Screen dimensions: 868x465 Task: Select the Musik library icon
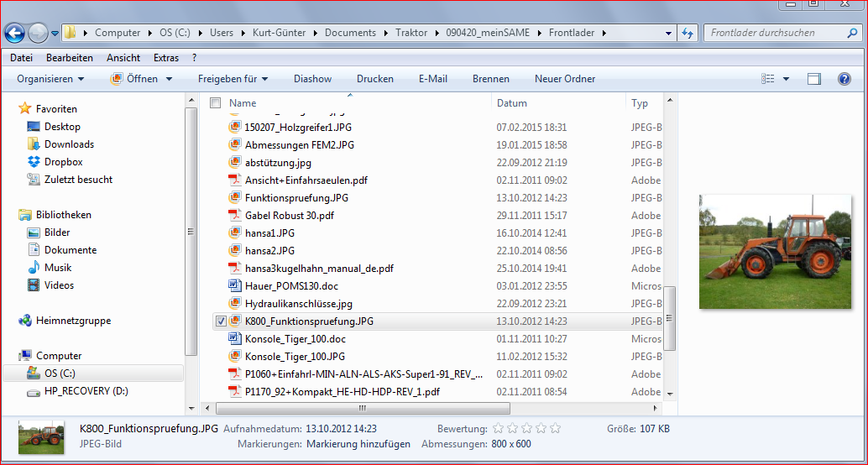[x=34, y=268]
